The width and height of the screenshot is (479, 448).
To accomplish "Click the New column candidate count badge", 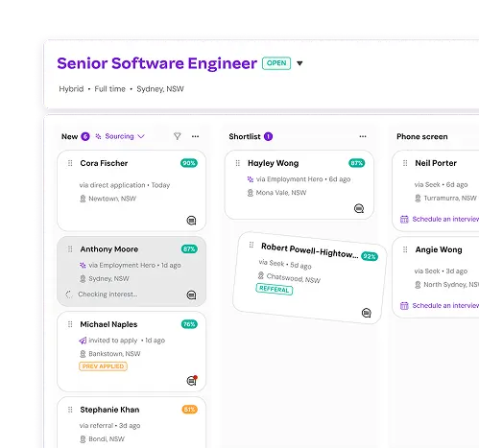I will click(x=85, y=136).
